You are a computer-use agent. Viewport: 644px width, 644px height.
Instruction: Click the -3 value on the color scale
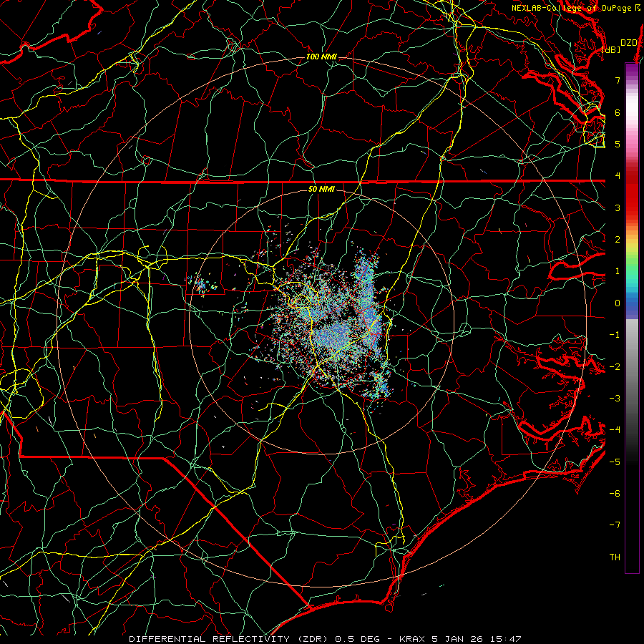point(615,398)
